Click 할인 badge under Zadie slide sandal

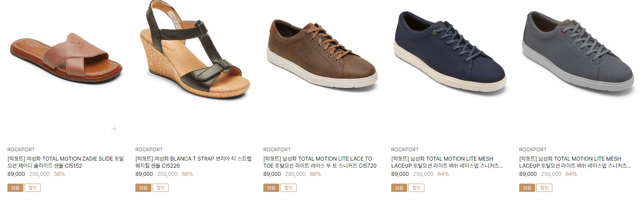32,188
